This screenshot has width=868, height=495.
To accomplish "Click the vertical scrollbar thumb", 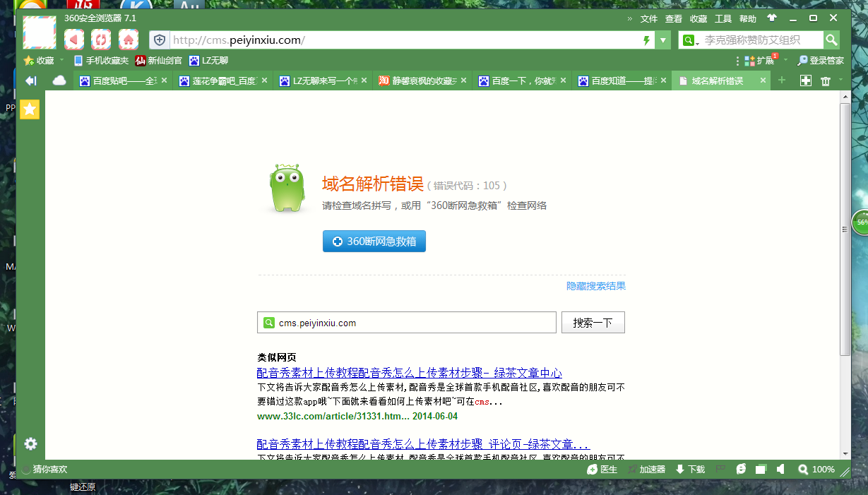I will point(845,229).
